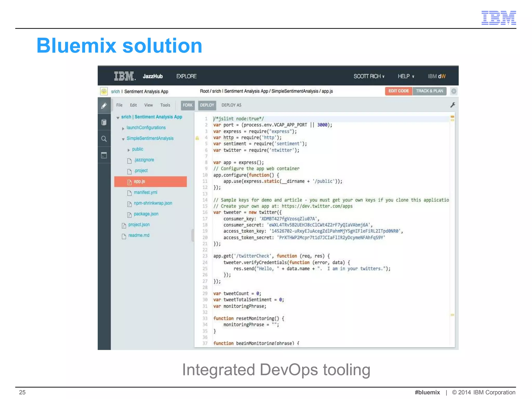Select app.js in the file tree
Viewport: 532px width, 399px height.
(150, 182)
